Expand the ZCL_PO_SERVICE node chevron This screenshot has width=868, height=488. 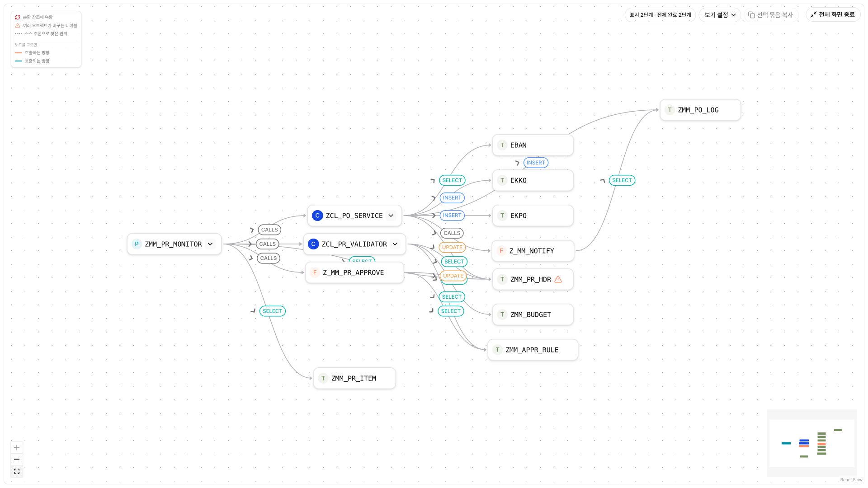coord(391,216)
